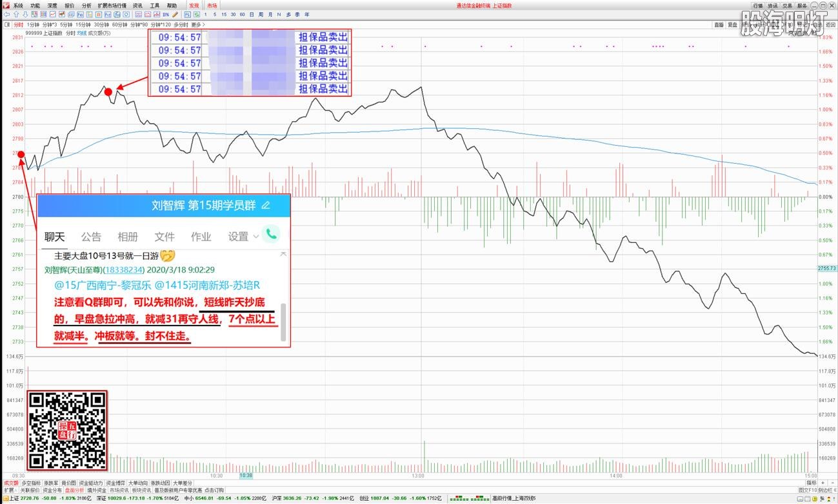Switch to monthly 月 period button
The image size is (838, 504).
tap(270, 14)
